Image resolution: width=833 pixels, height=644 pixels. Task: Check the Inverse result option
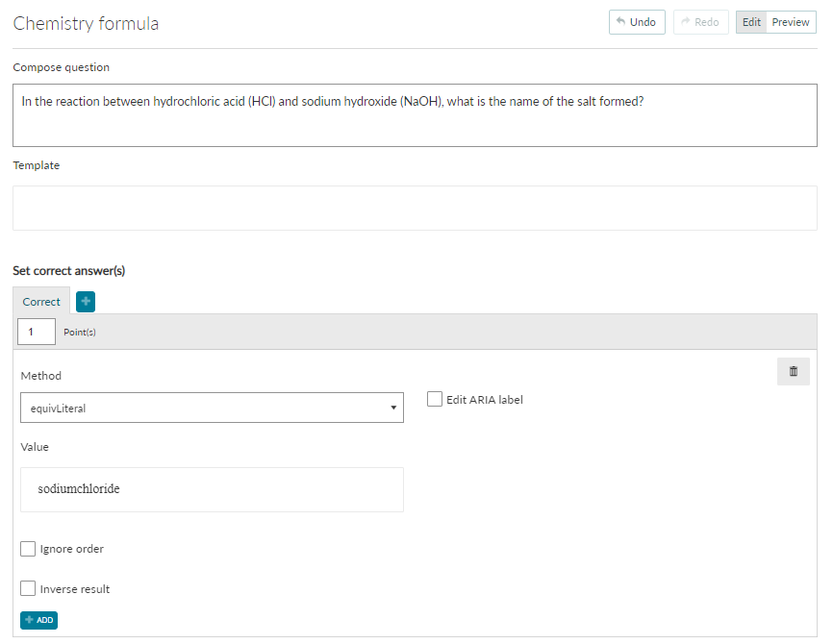tap(28, 588)
